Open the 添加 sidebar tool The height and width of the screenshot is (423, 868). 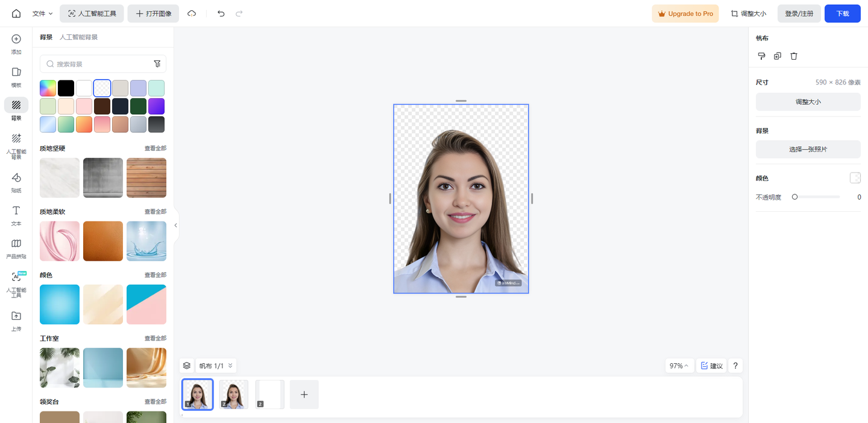pyautogui.click(x=16, y=44)
